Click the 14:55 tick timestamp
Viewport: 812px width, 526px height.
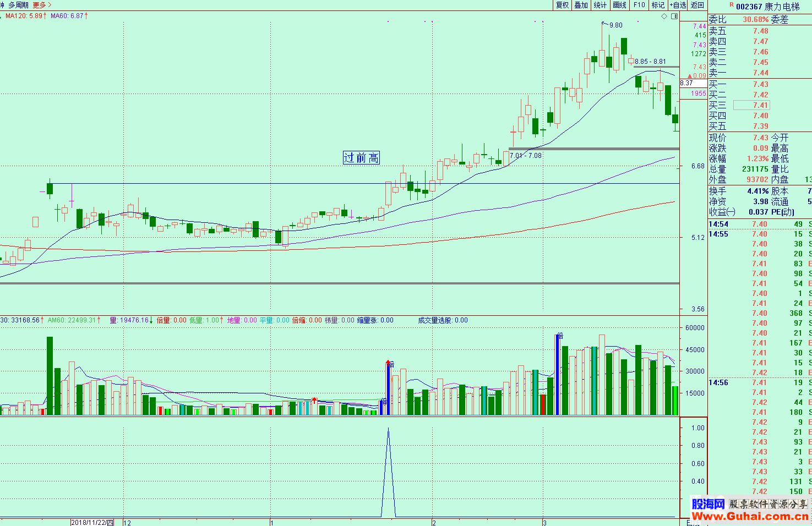click(718, 234)
